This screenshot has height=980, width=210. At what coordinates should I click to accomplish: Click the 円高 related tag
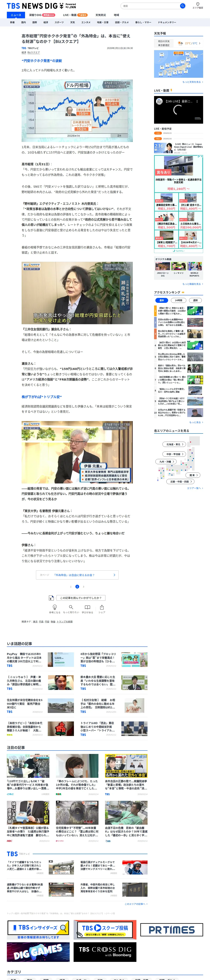[x=41, y=622]
